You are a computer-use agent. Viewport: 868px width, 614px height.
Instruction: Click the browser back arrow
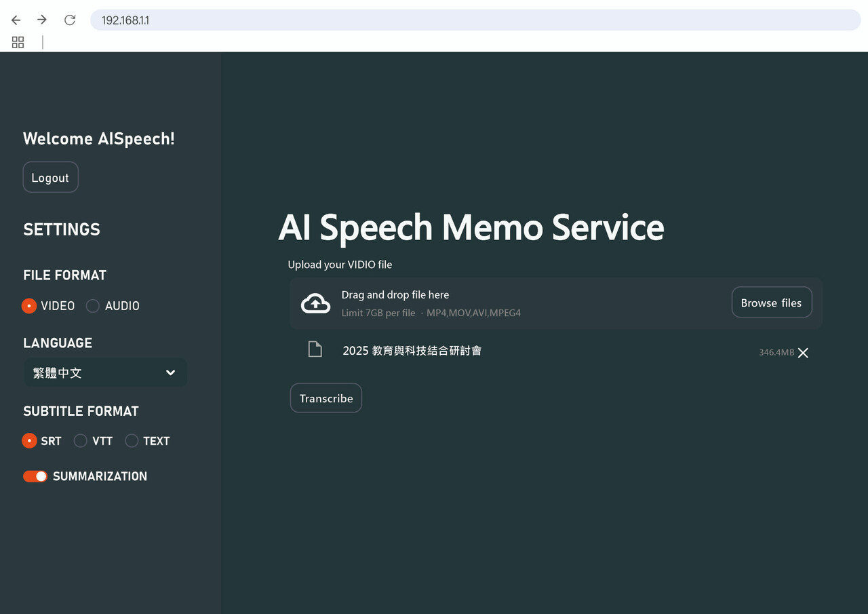tap(16, 20)
